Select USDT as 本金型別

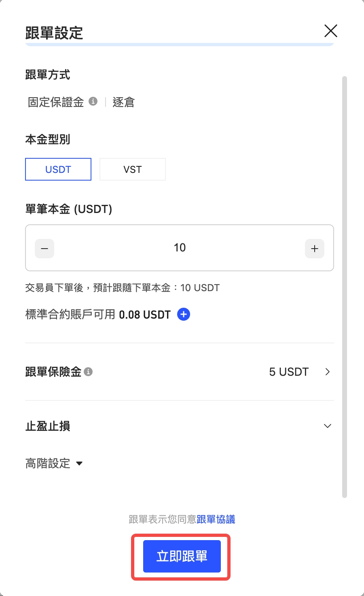pyautogui.click(x=58, y=169)
